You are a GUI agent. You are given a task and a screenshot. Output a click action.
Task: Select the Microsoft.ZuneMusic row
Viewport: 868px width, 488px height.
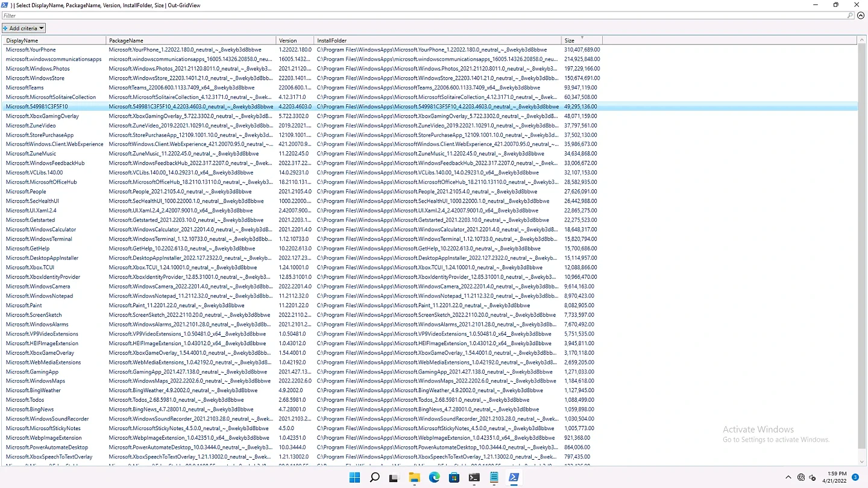click(430, 154)
